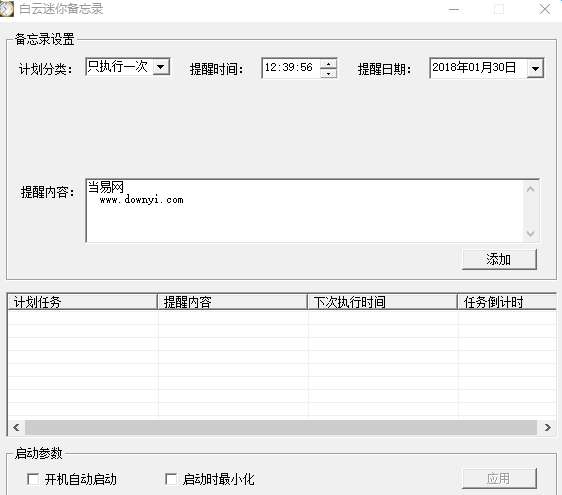
Task: Select the 只执行一次 combo box text
Action: click(118, 67)
